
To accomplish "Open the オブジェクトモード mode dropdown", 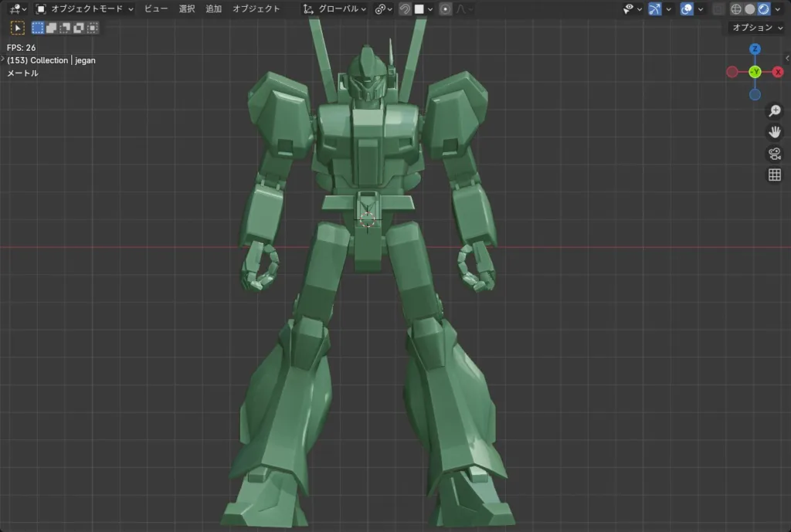I will (x=85, y=9).
